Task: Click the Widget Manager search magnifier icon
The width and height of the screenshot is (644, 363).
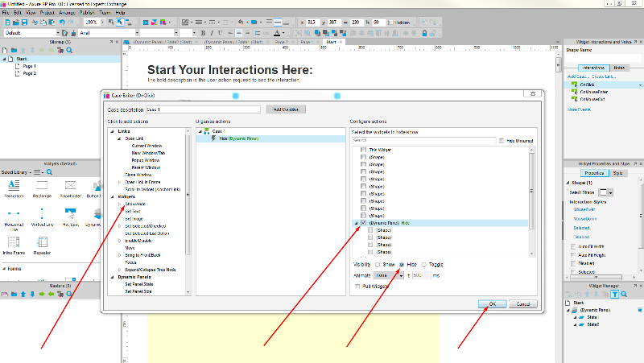Action: 624,294
